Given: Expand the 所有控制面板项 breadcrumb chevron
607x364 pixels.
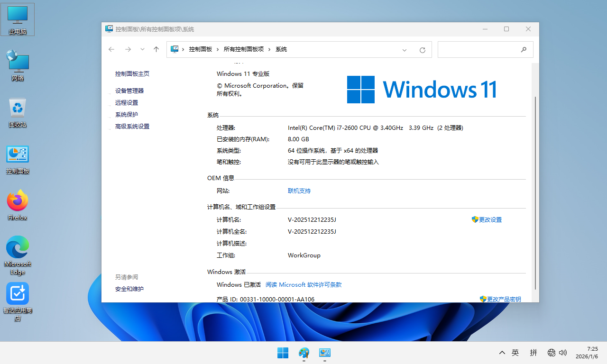Looking at the screenshot, I should 269,49.
